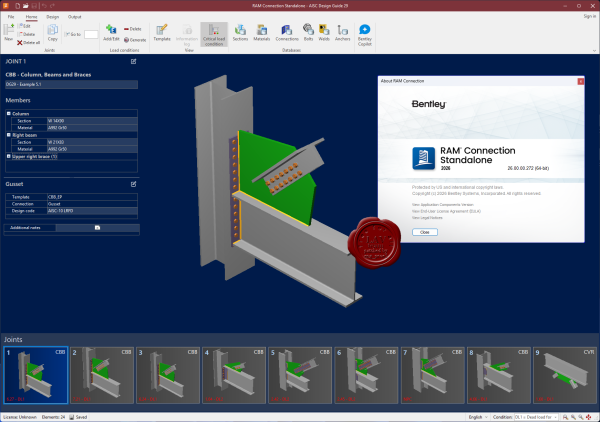Open View End-User License Agreement link
Screen dimensions: 600x422
click(x=446, y=211)
